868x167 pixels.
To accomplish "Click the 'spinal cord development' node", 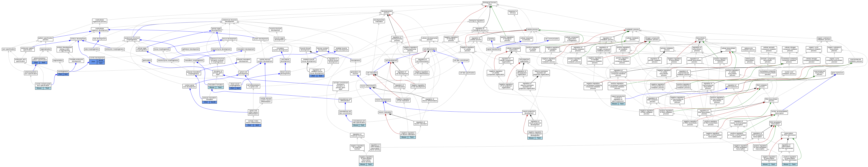I will point(243,73).
